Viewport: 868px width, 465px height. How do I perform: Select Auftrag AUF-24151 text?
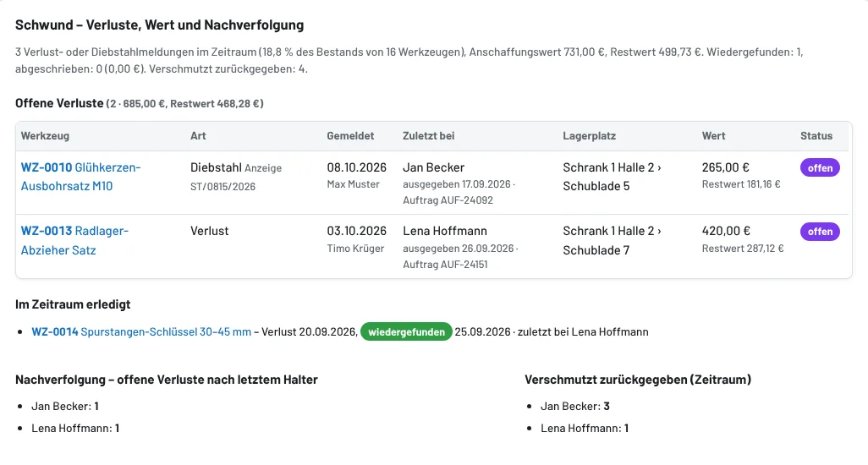tap(445, 265)
